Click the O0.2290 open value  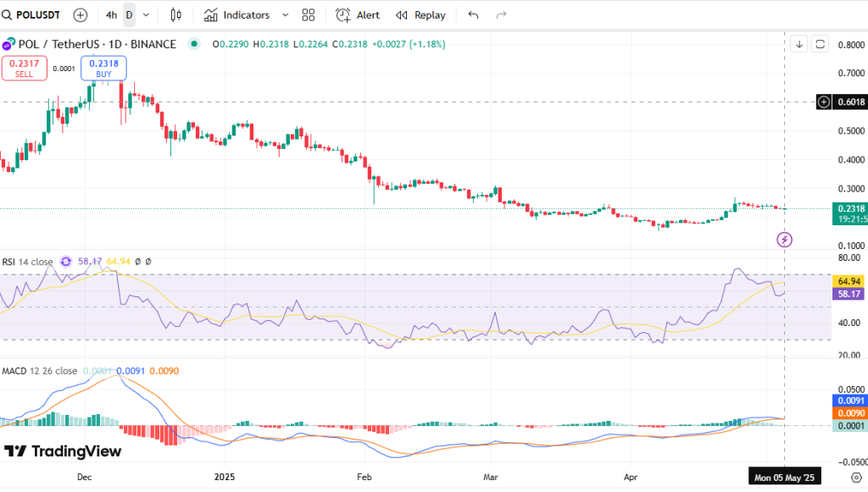coord(231,44)
